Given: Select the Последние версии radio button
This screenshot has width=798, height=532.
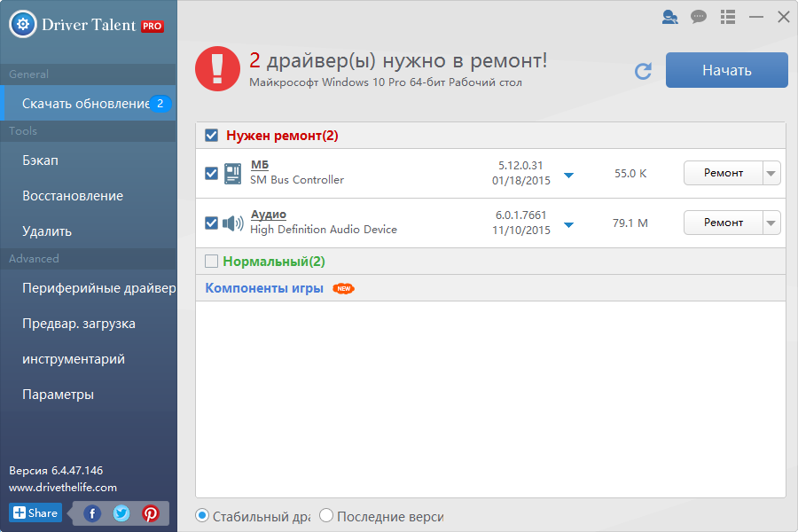Looking at the screenshot, I should (x=325, y=514).
